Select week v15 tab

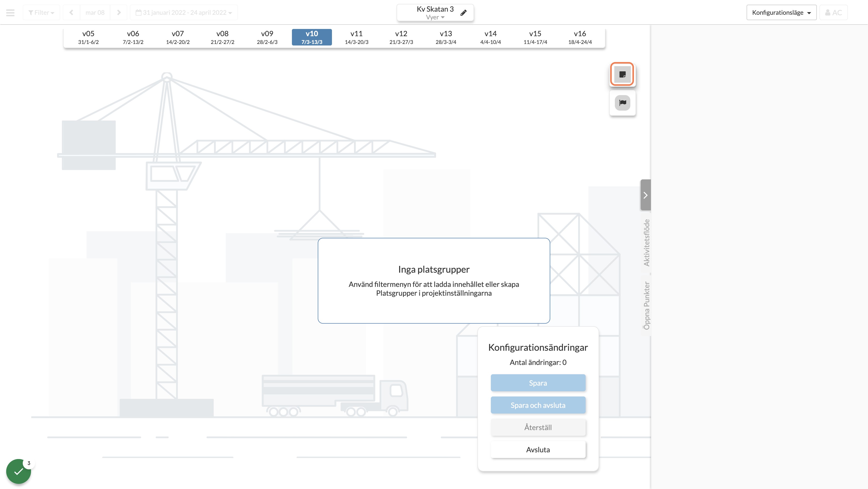pos(536,37)
